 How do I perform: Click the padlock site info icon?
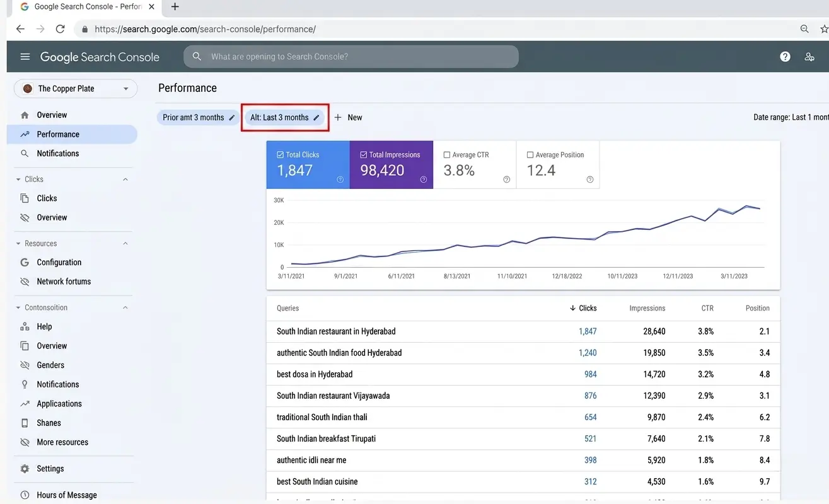point(85,29)
